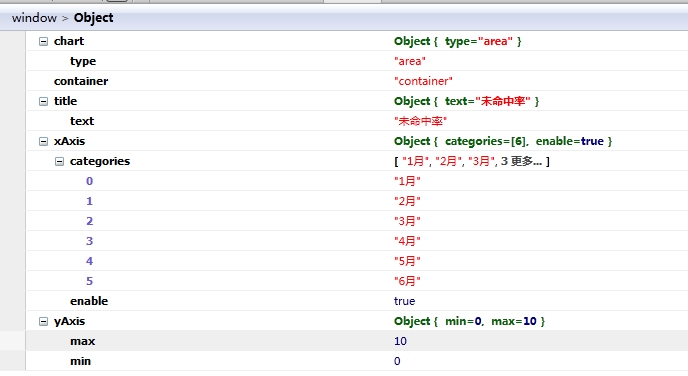This screenshot has width=688, height=376.
Task: Click the "6月" value
Action: 407,281
